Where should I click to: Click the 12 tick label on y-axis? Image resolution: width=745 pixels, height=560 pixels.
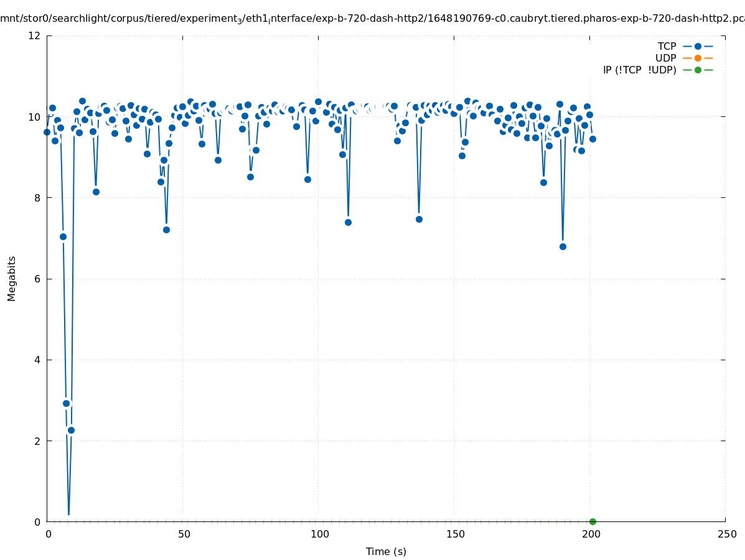click(35, 35)
